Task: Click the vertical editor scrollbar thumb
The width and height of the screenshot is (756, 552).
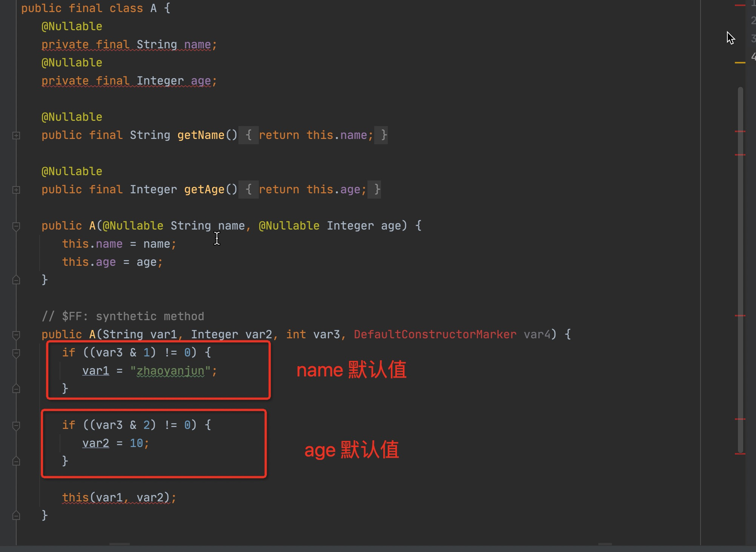Action: [x=740, y=264]
